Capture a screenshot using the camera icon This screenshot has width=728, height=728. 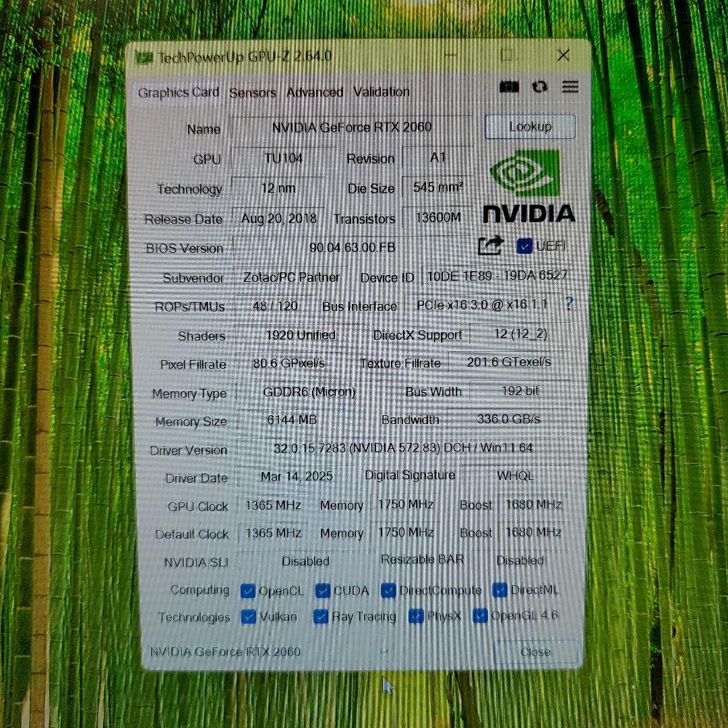click(x=509, y=87)
